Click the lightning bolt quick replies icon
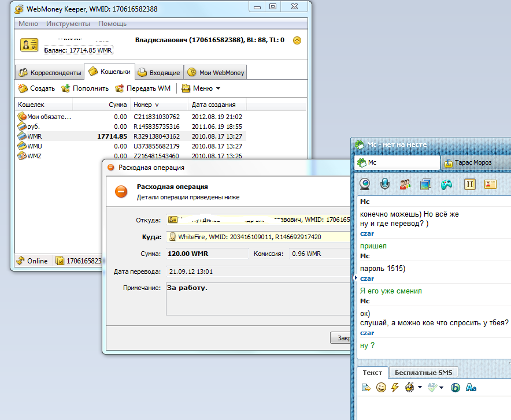The height and width of the screenshot is (420, 511). (x=395, y=388)
